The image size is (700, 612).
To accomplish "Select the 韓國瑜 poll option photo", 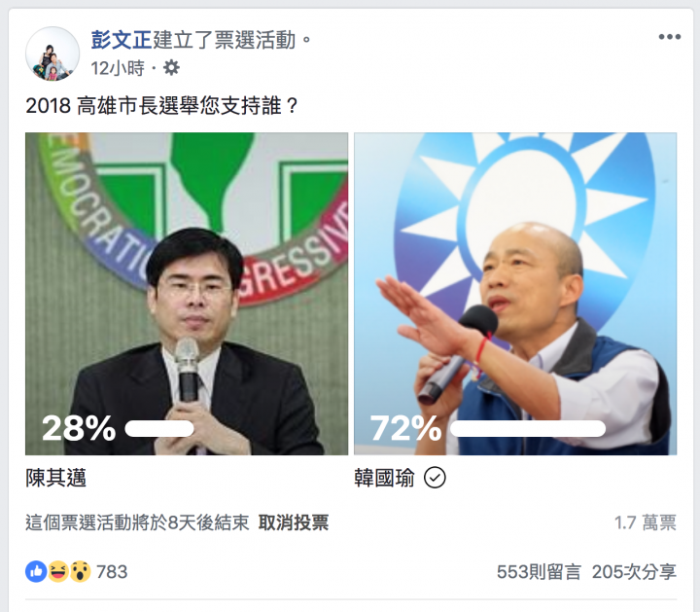I will 515,294.
